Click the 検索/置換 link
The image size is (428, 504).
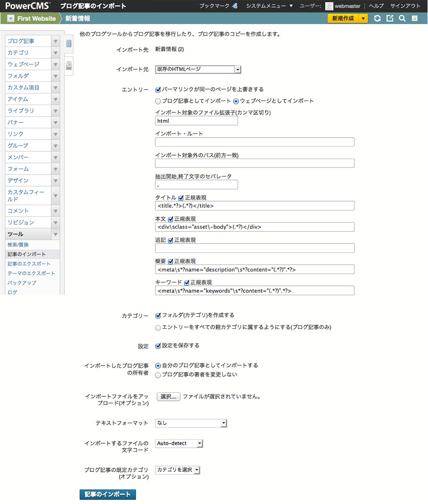(x=18, y=244)
